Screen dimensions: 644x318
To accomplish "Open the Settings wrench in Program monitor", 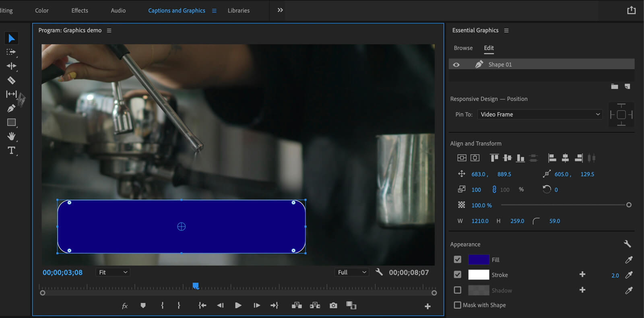I will (379, 272).
